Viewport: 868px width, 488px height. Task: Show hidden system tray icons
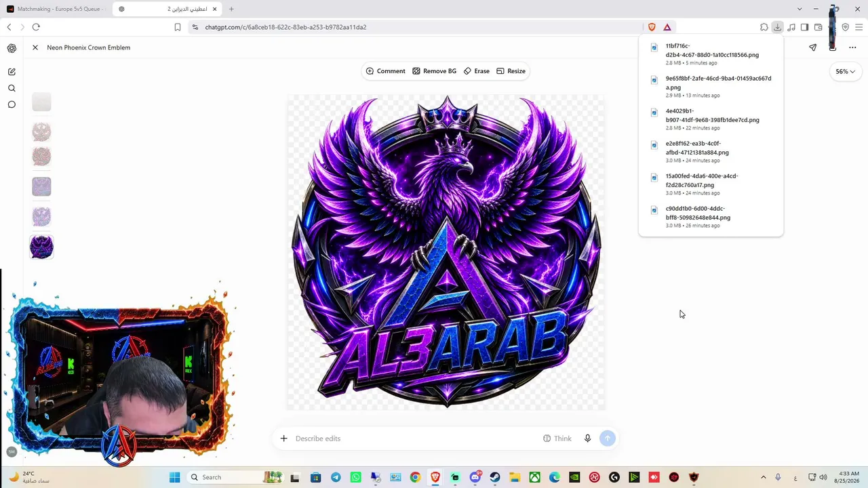pos(763,477)
